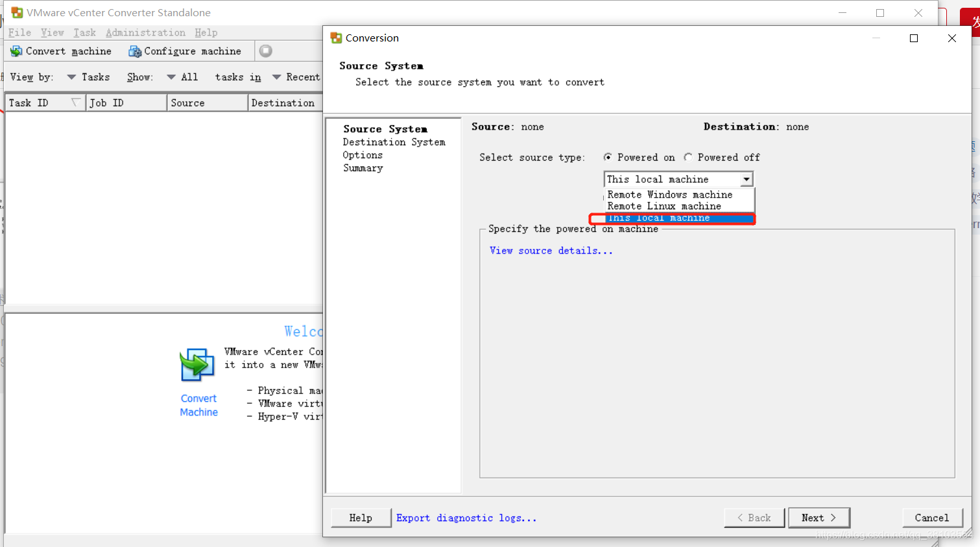Maximize the Conversion dialog window

point(914,38)
